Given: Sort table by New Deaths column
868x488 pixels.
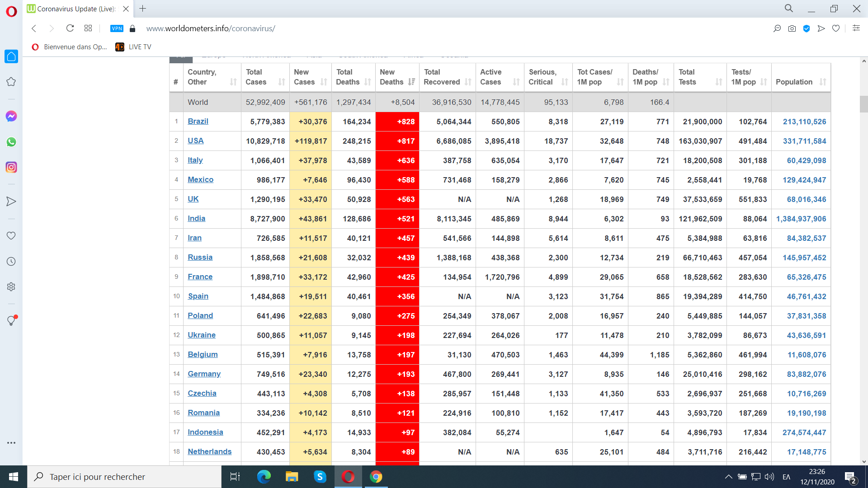Looking at the screenshot, I should (x=397, y=77).
